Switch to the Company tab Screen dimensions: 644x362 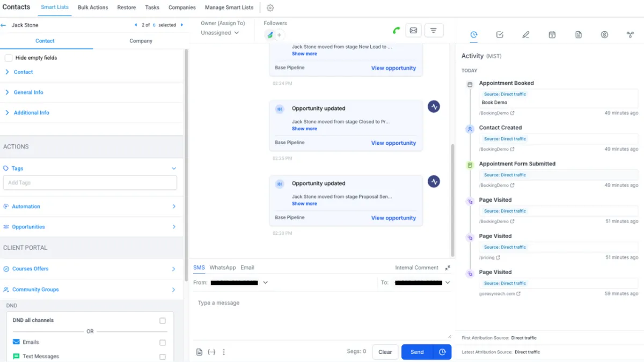click(x=141, y=41)
